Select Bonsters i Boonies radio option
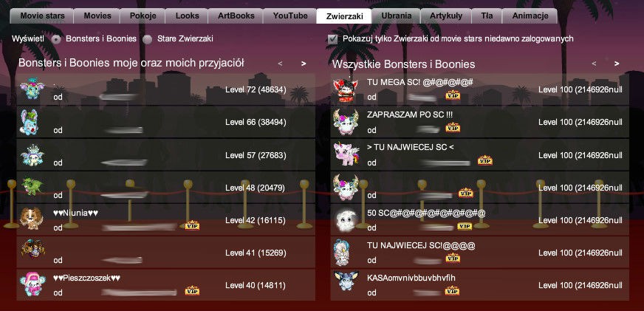The height and width of the screenshot is (311, 644). tap(57, 39)
